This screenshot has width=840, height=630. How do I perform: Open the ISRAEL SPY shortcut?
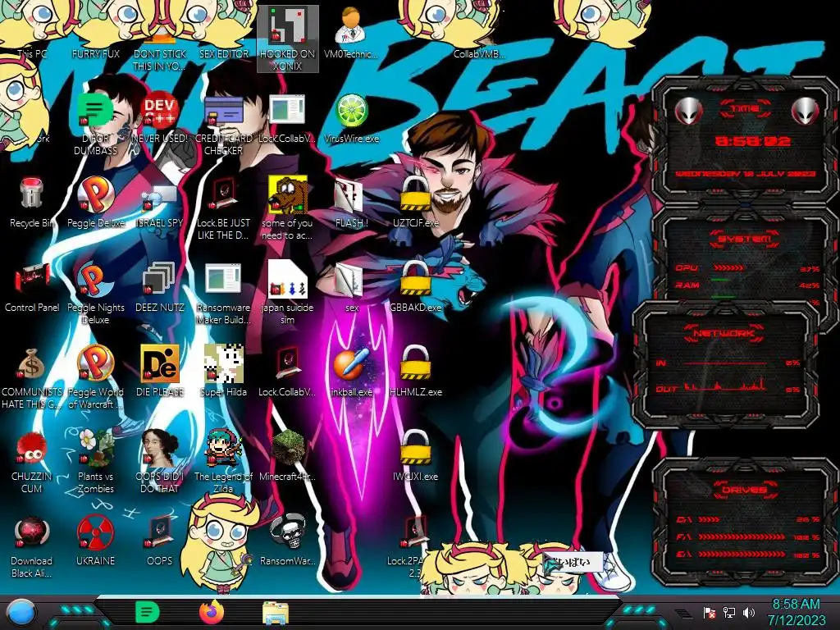coord(160,203)
